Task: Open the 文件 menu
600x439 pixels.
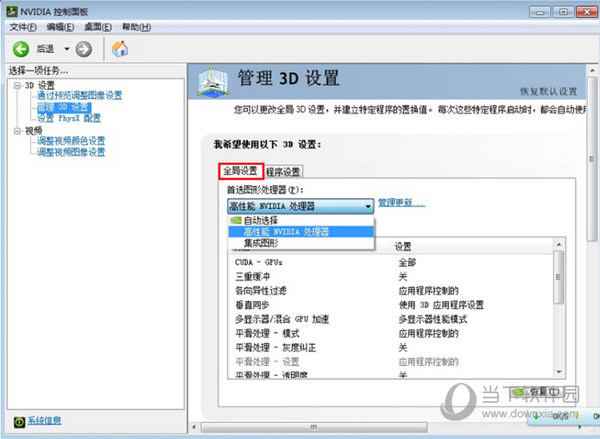Action: click(22, 26)
